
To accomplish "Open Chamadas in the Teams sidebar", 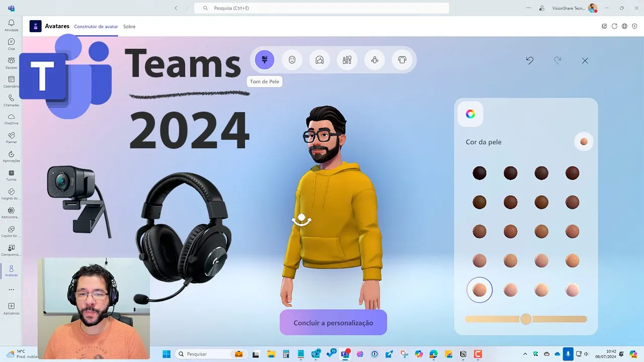I will 11,101.
